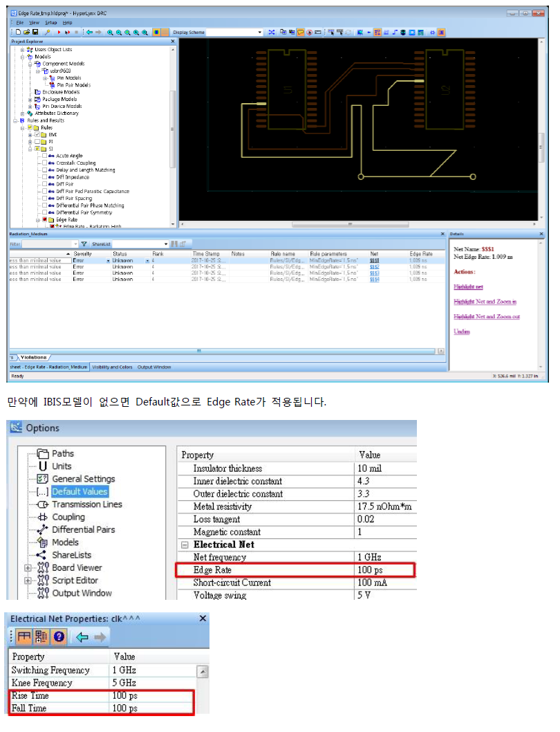Enable the Acute Angle rule checkbox
The height and width of the screenshot is (732, 560).
(45, 156)
